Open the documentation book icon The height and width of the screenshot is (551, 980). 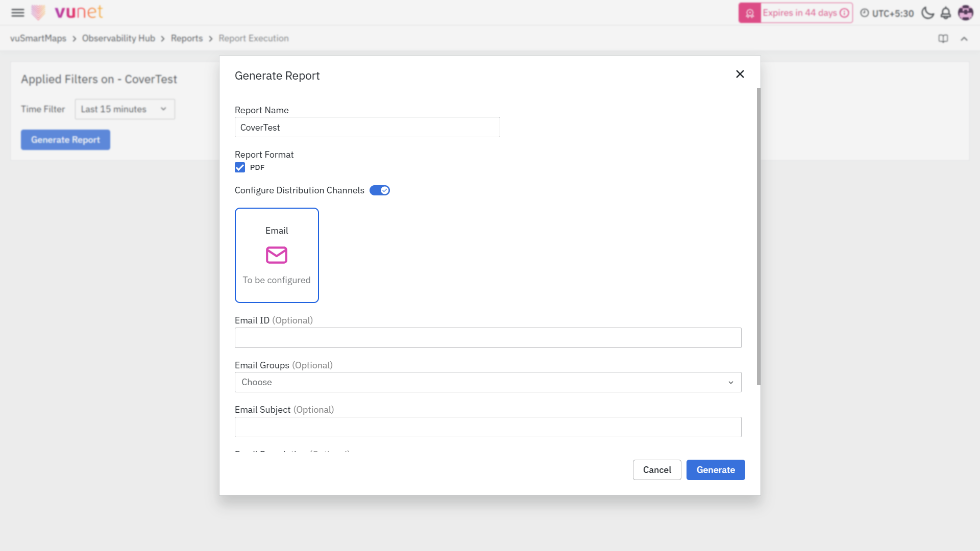click(943, 39)
